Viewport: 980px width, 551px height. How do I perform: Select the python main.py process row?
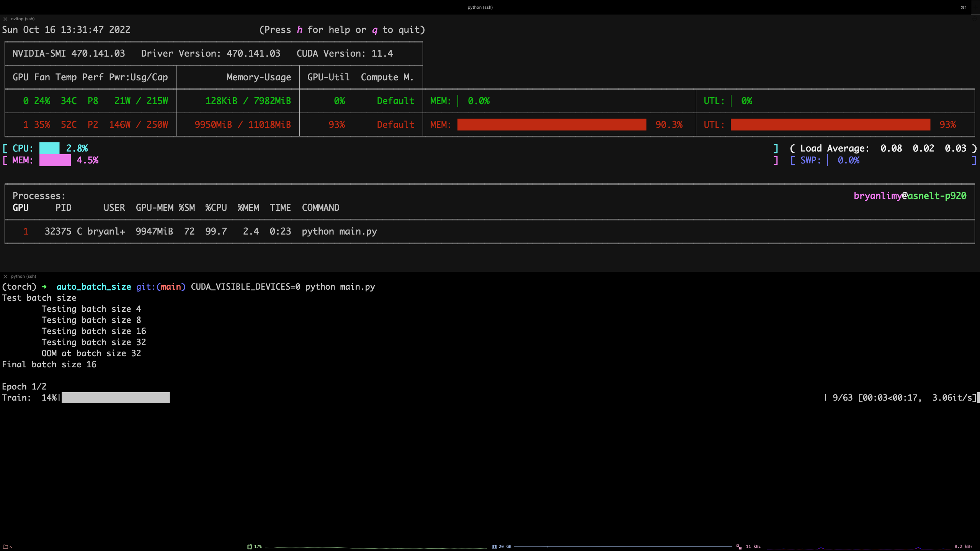pos(339,231)
